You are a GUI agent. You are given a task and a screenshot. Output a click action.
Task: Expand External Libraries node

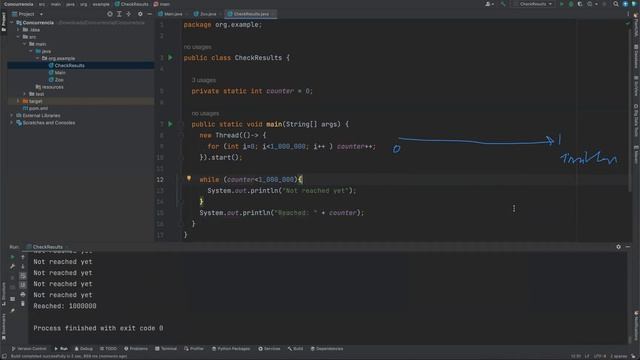[12, 116]
